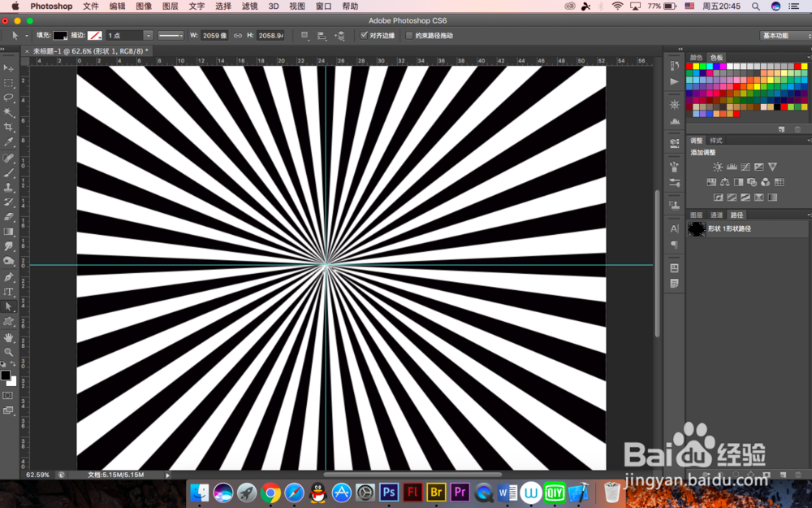Open path alignment dropdown
Screen dimensions: 812x508
[x=322, y=35]
